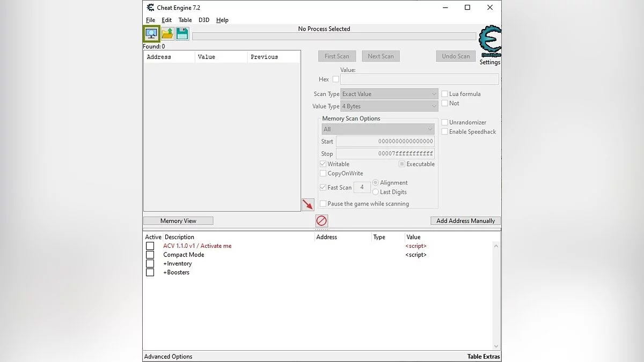
Task: Click the red arrow to add scan results
Action: (308, 204)
